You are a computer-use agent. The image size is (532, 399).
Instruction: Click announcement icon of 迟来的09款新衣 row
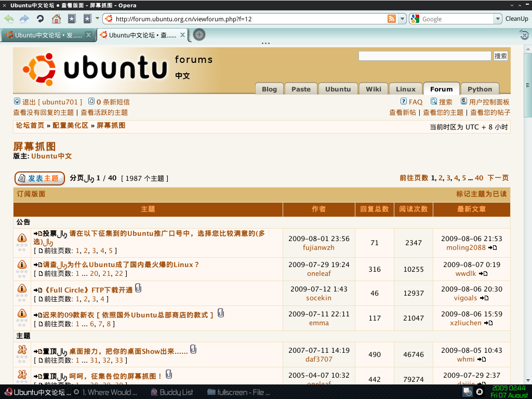pos(22,313)
